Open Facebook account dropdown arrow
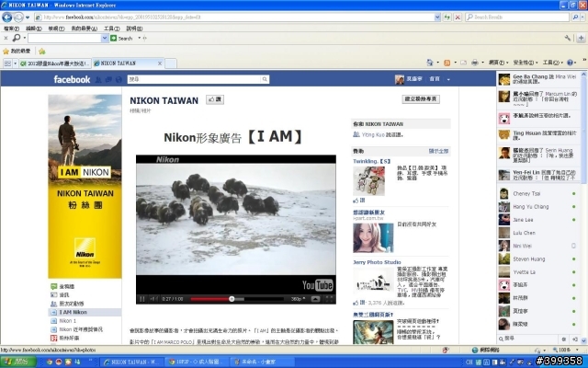The image size is (588, 368). (x=448, y=79)
